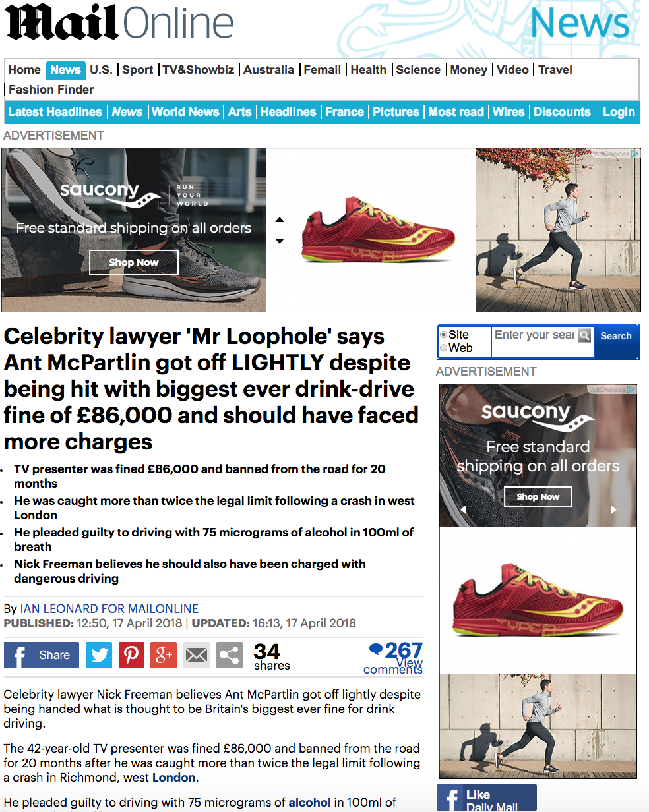Click the Twitter share icon
This screenshot has width=649, height=812.
[x=99, y=655]
